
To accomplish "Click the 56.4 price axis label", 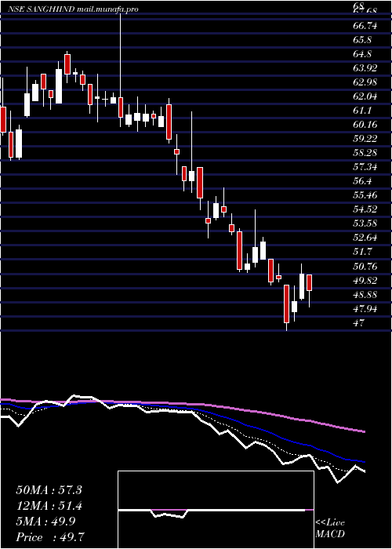I will [362, 181].
